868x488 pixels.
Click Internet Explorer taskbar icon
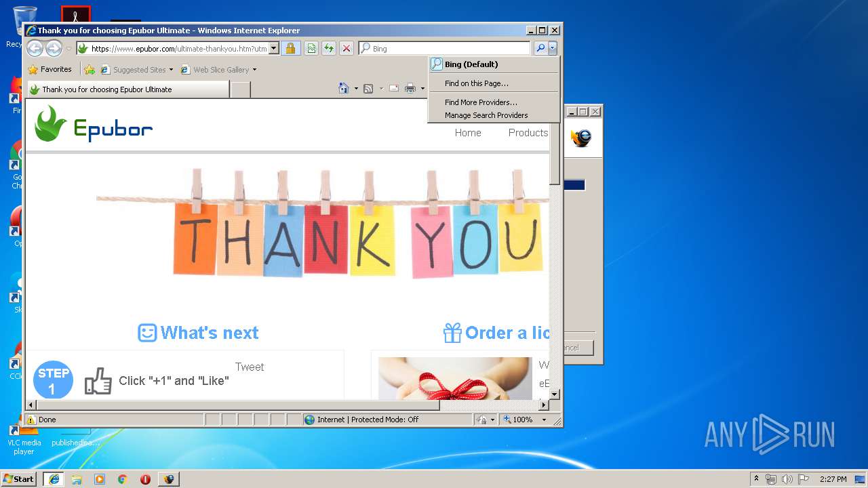(54, 479)
